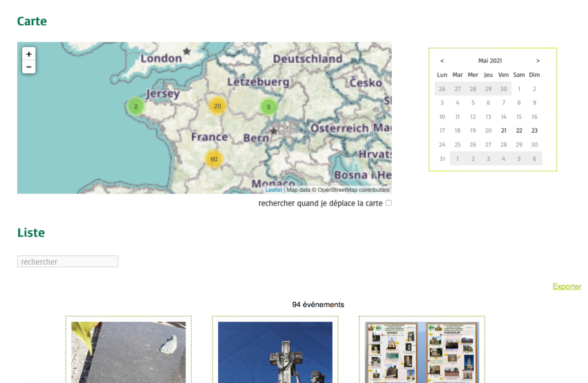Focus the rechercher search field

pyautogui.click(x=68, y=262)
